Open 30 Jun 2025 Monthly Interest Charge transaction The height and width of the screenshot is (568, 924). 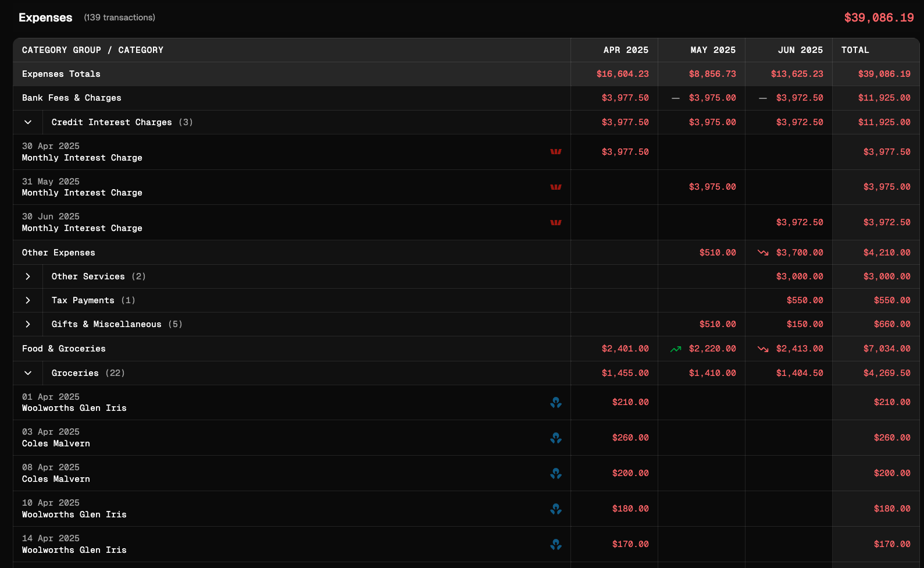(x=466, y=222)
